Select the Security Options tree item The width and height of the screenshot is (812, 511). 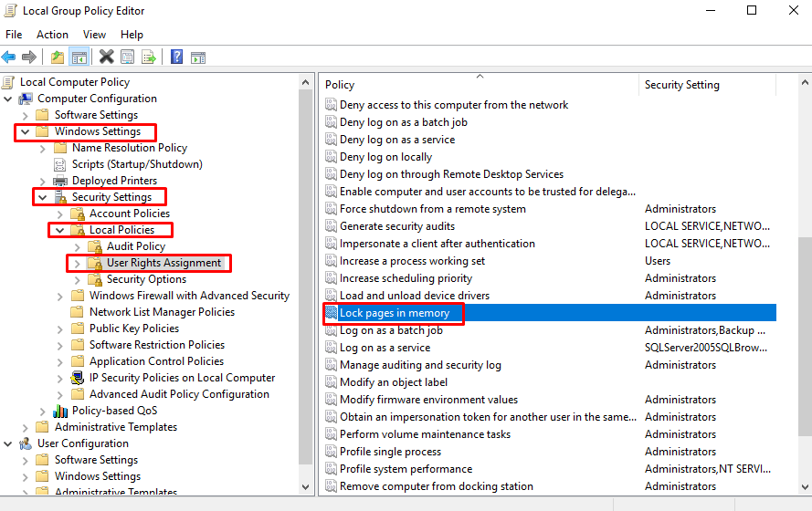coord(146,279)
